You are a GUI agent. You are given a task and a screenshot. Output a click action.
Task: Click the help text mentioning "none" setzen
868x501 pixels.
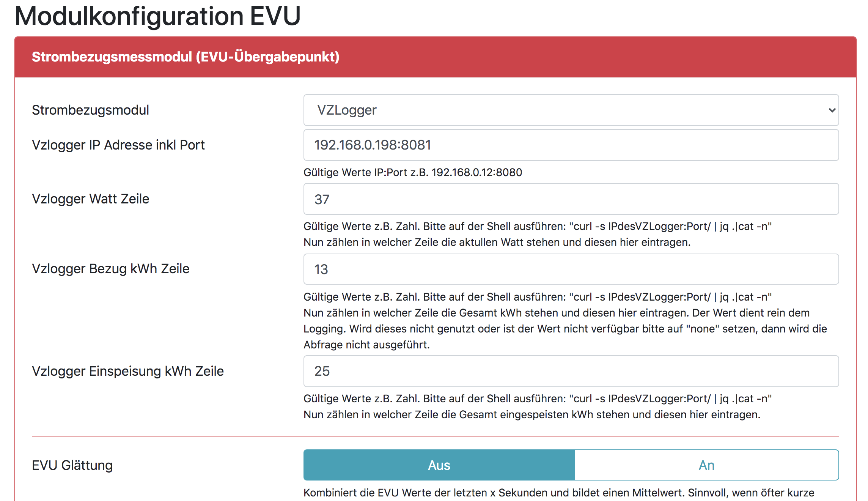[x=565, y=329]
